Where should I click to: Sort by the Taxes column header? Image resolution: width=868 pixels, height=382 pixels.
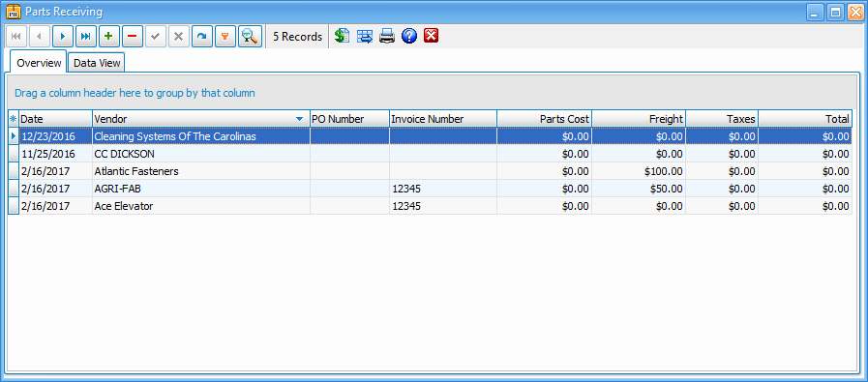[x=722, y=119]
